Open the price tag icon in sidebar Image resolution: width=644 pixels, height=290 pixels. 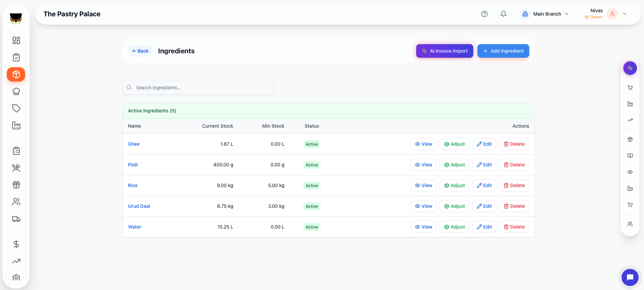click(16, 108)
